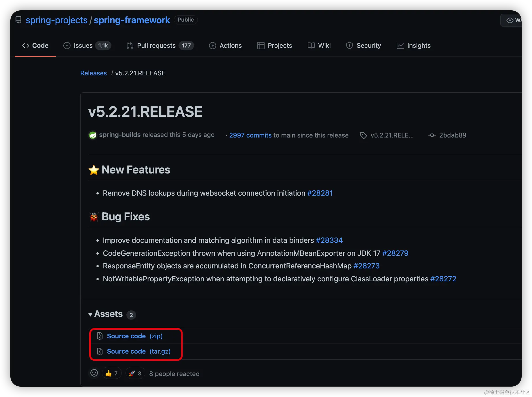
Task: Open the commit 2bdab89 link
Action: [x=453, y=135]
